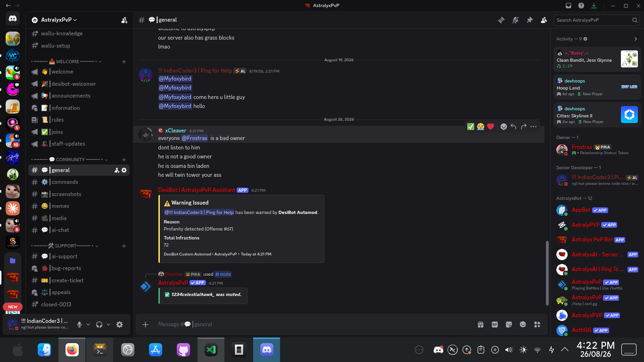
Task: Open more options for xCleaver's message
Action: pyautogui.click(x=533, y=126)
